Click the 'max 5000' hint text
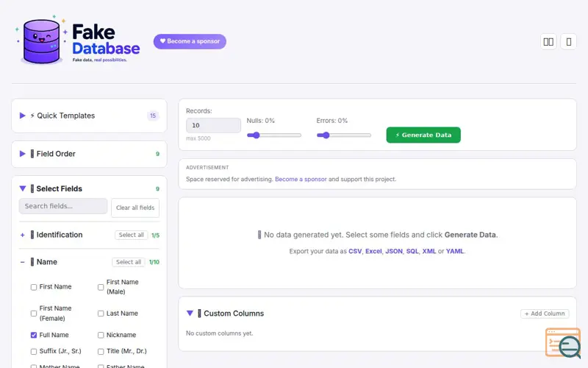This screenshot has width=588, height=368. [198, 138]
